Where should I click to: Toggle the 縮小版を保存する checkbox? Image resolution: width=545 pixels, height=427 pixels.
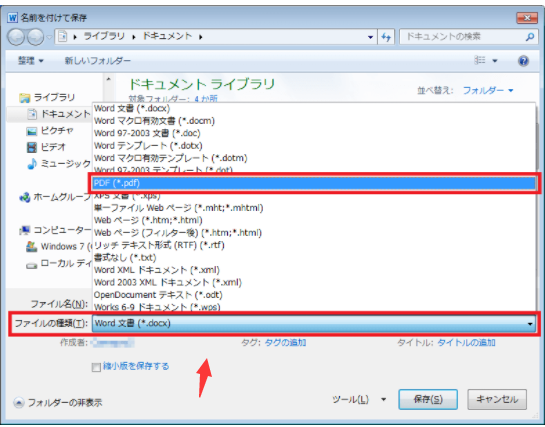96,367
